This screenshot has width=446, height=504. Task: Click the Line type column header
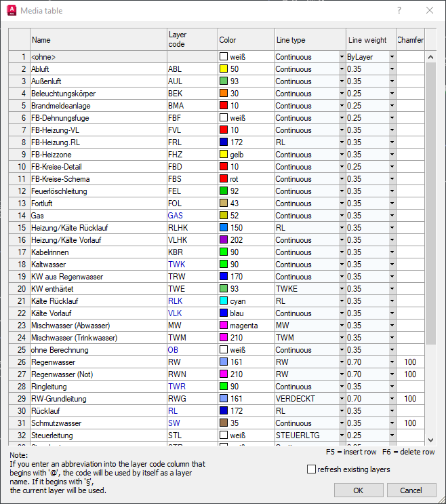tap(310, 39)
